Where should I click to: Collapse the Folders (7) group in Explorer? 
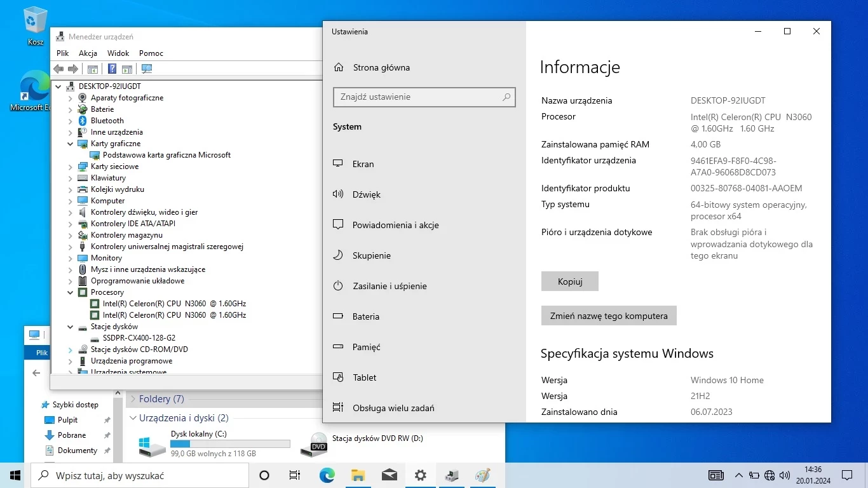pyautogui.click(x=133, y=399)
